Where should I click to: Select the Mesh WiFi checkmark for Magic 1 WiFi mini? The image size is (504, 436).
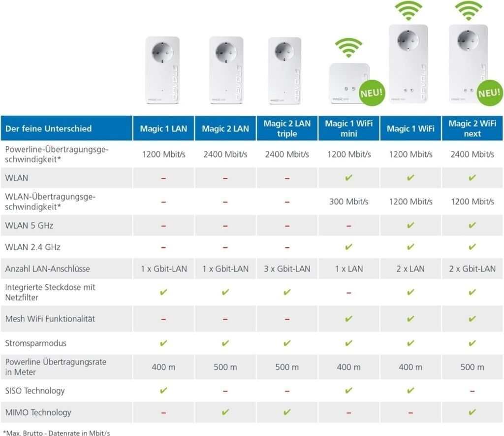pyautogui.click(x=348, y=319)
